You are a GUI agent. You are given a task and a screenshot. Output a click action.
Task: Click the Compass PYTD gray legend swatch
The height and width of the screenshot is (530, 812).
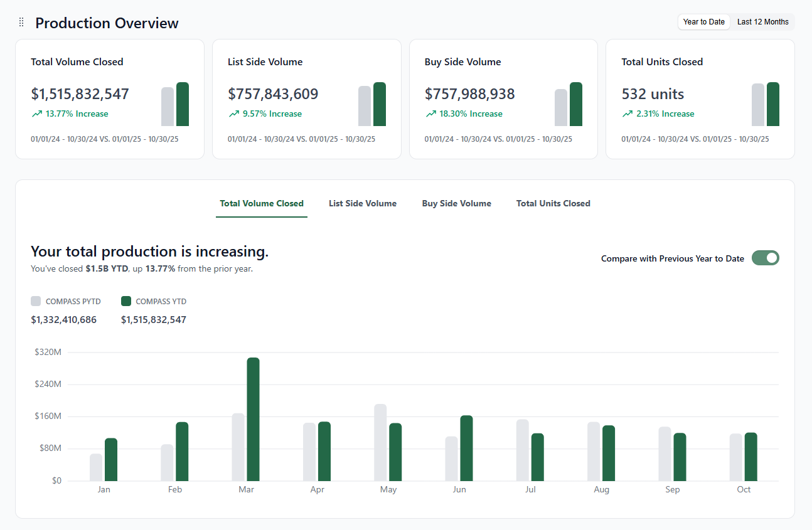(x=36, y=301)
